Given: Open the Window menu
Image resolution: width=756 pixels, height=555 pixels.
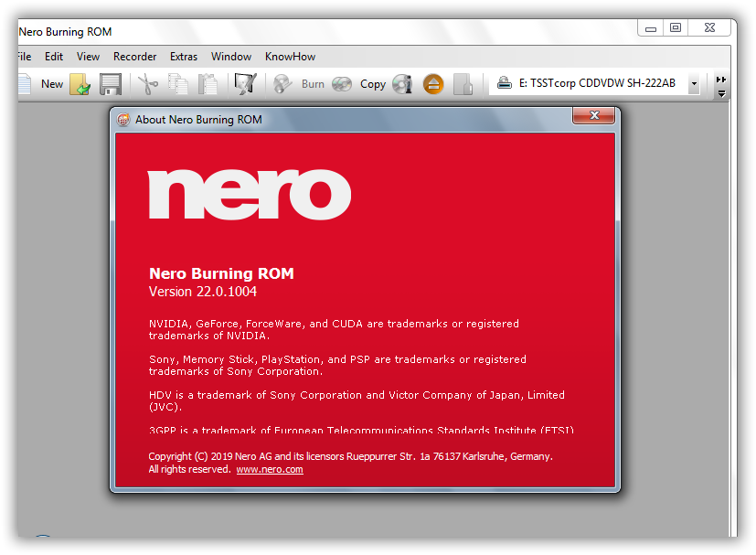Looking at the screenshot, I should (x=231, y=57).
